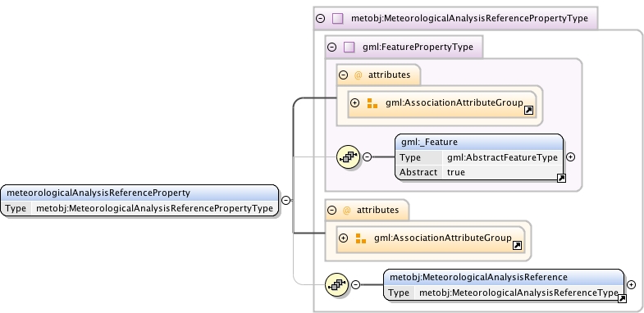Viewport: 644px width, 313px height.
Task: Click Type label in gml:_Feature box
Action: [x=410, y=157]
